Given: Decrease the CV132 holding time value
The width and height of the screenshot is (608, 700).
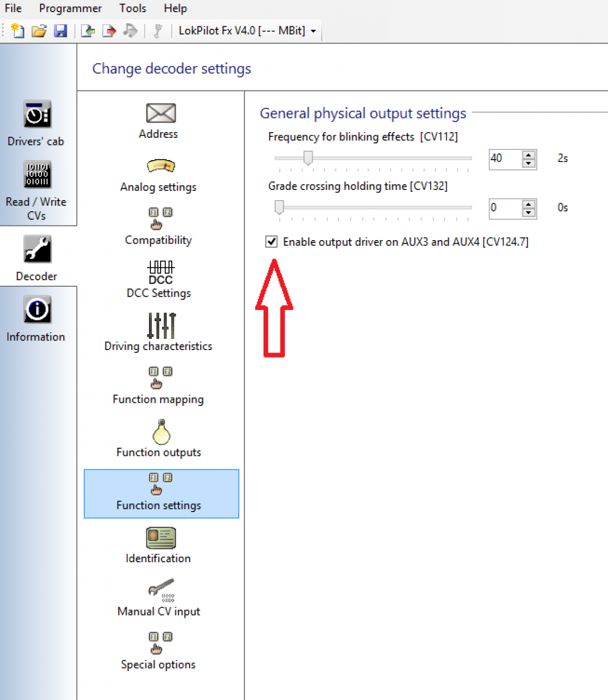Looking at the screenshot, I should point(528,212).
